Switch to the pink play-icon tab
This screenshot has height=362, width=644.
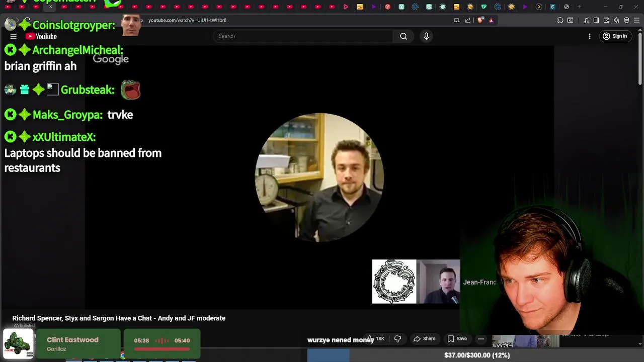[x=346, y=7]
